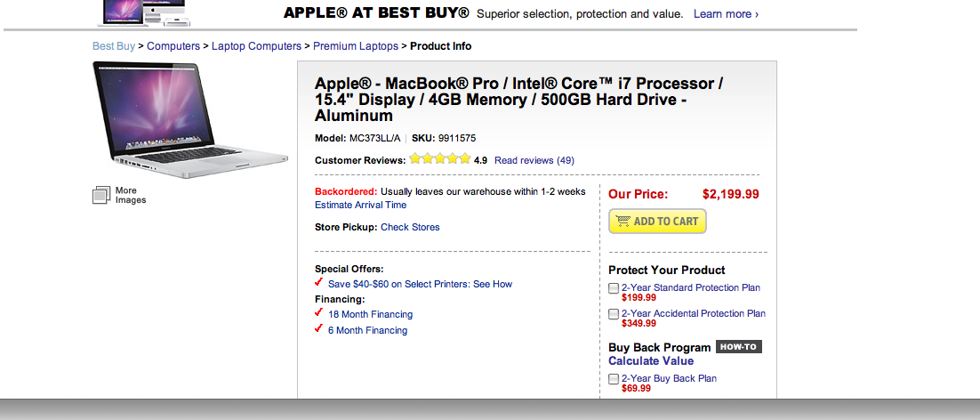The height and width of the screenshot is (420, 980).
Task: Open Laptop Computers breadcrumb link
Action: (256, 46)
